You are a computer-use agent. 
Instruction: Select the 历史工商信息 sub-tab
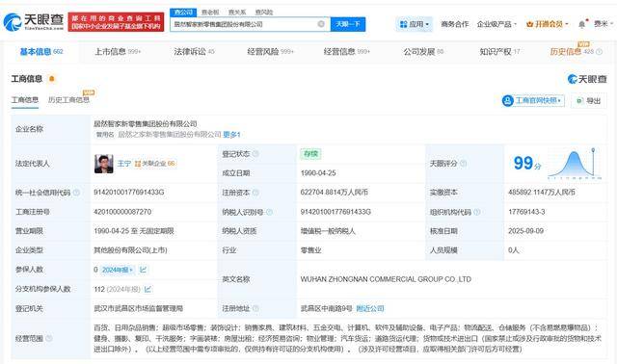click(68, 100)
